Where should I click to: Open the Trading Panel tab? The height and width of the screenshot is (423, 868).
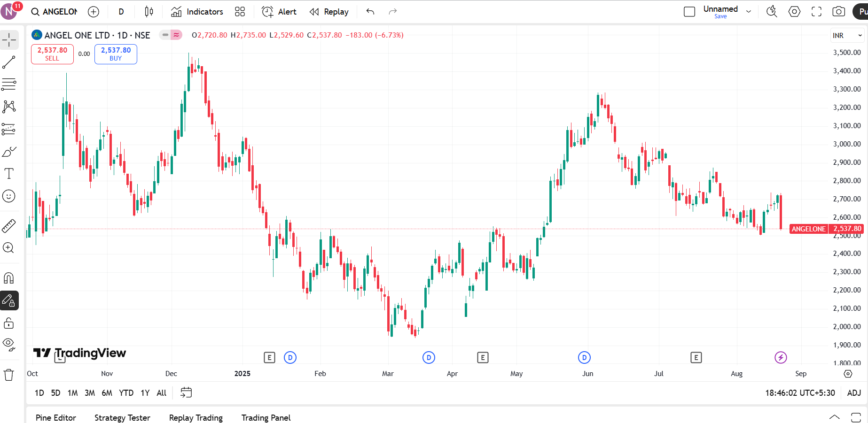coord(266,418)
